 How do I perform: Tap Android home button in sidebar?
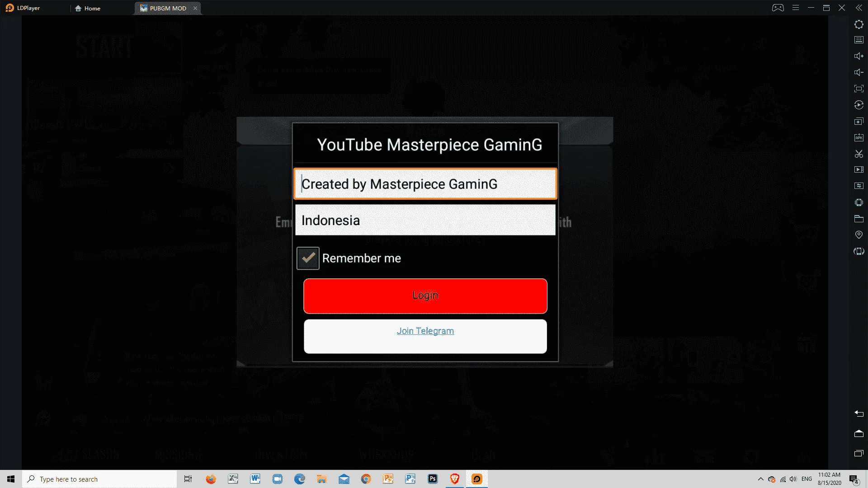pyautogui.click(x=859, y=433)
